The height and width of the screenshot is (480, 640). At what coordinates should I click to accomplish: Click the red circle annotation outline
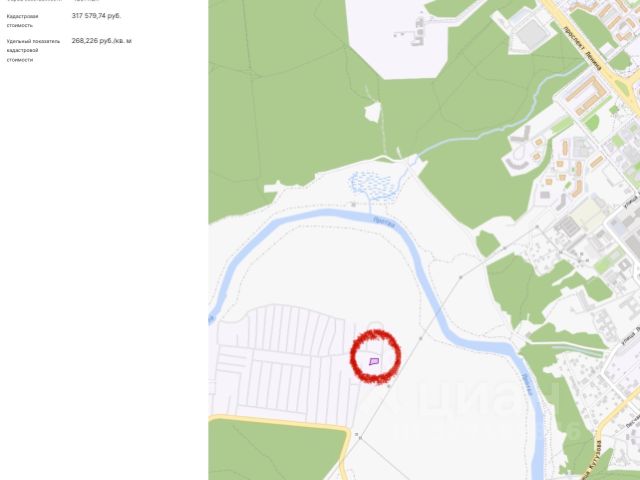point(376,357)
